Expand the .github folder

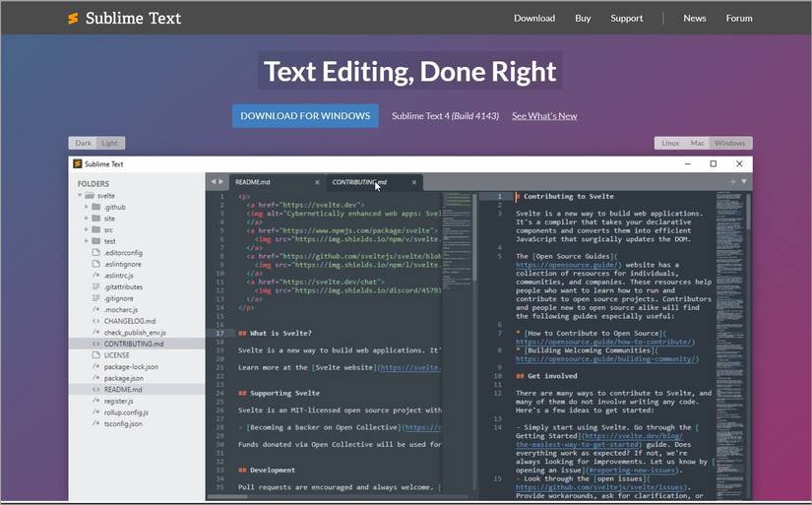pos(86,207)
